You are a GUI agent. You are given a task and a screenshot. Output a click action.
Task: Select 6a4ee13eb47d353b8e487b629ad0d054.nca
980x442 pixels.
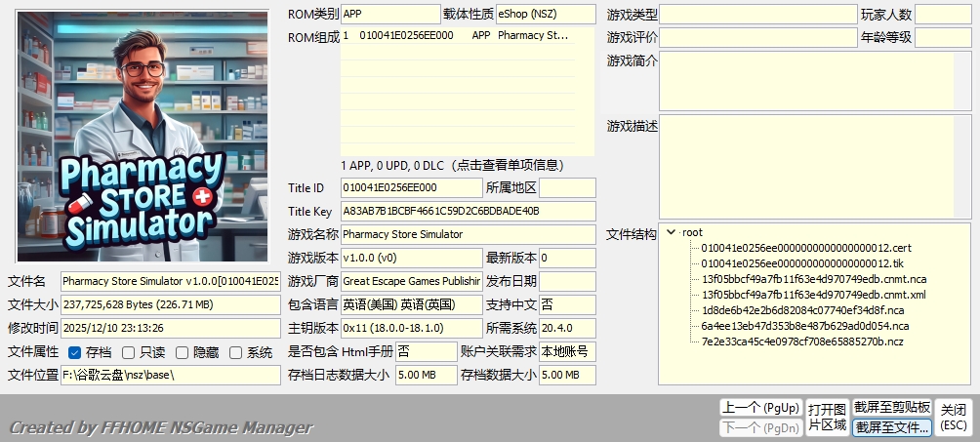point(805,326)
